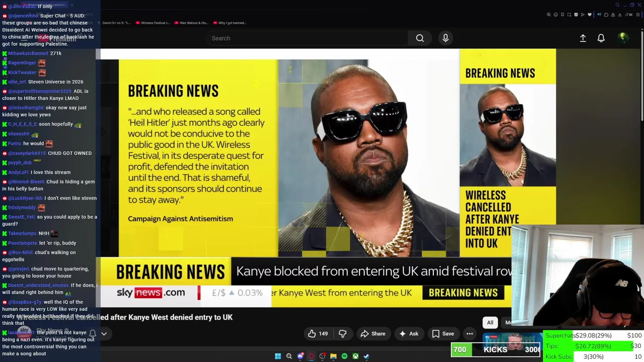
Task: Click the browser pin toolbar icon
Action: [562, 15]
